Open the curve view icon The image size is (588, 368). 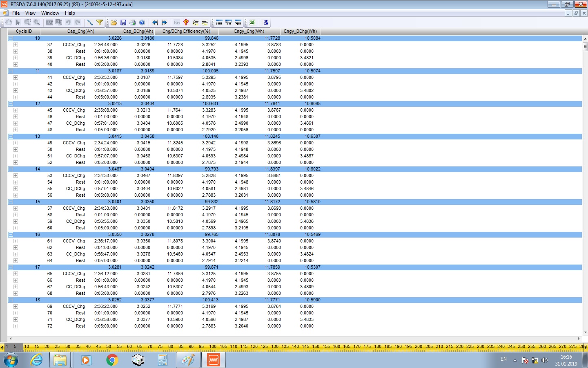(90, 22)
